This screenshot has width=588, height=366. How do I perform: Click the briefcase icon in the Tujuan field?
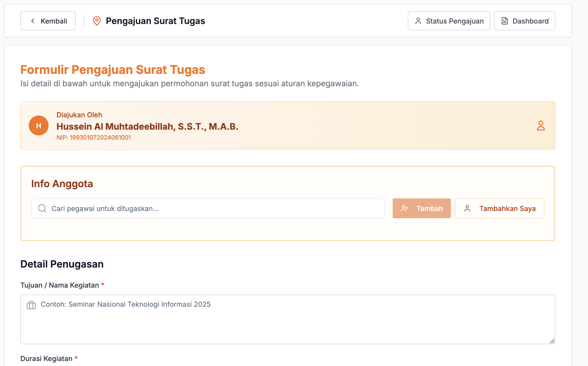(31, 305)
